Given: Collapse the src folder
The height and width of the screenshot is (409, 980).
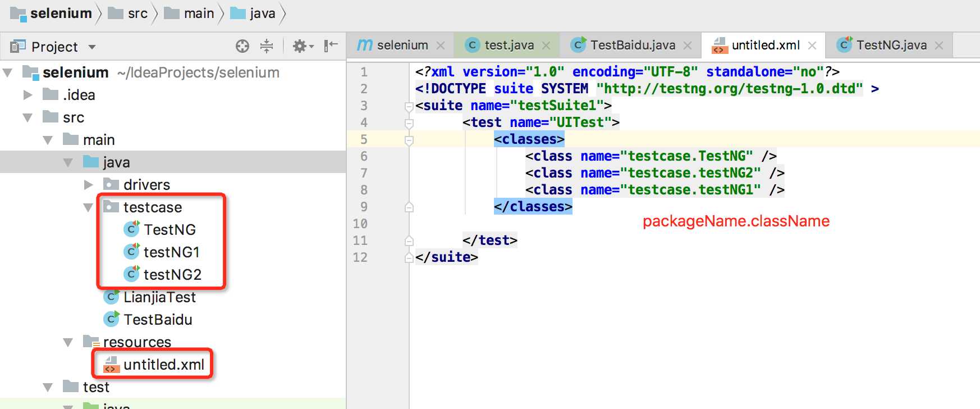Looking at the screenshot, I should pos(28,117).
